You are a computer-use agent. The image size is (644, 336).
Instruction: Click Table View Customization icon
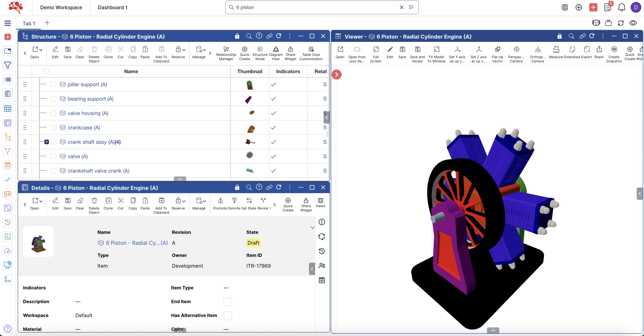point(311,50)
